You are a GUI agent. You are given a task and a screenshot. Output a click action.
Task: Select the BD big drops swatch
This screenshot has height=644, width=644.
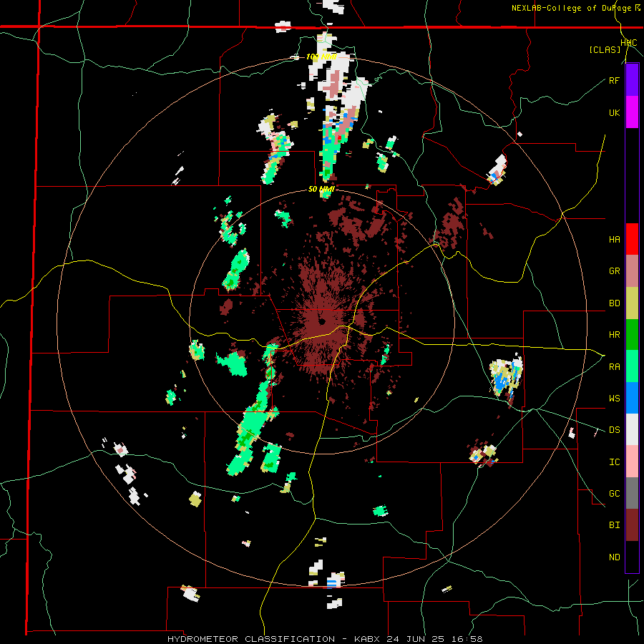pyautogui.click(x=632, y=303)
